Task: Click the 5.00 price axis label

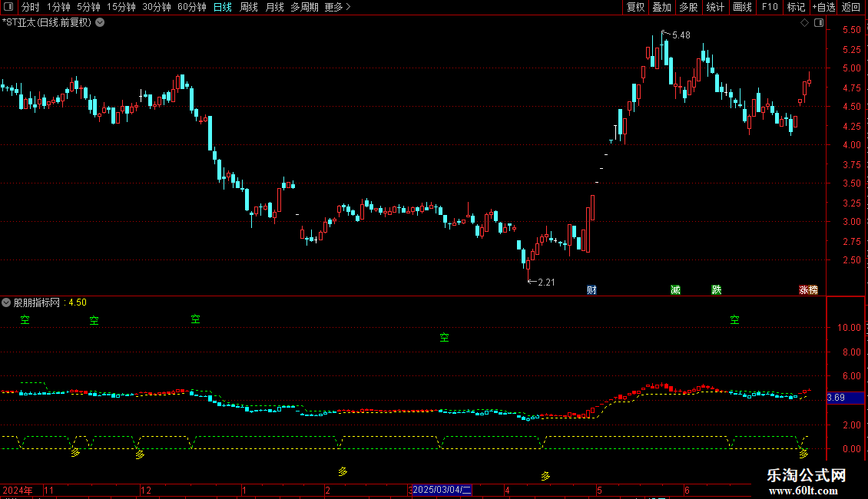Action: (x=851, y=68)
